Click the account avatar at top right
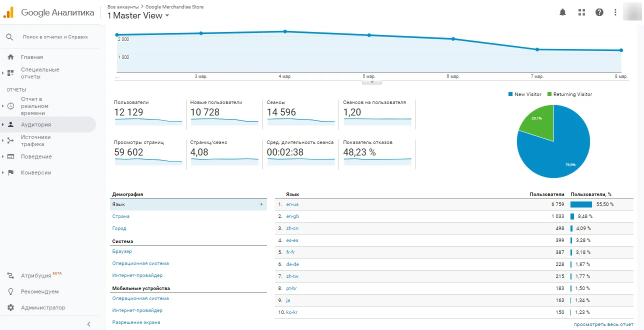This screenshot has height=330, width=644. coord(631,11)
